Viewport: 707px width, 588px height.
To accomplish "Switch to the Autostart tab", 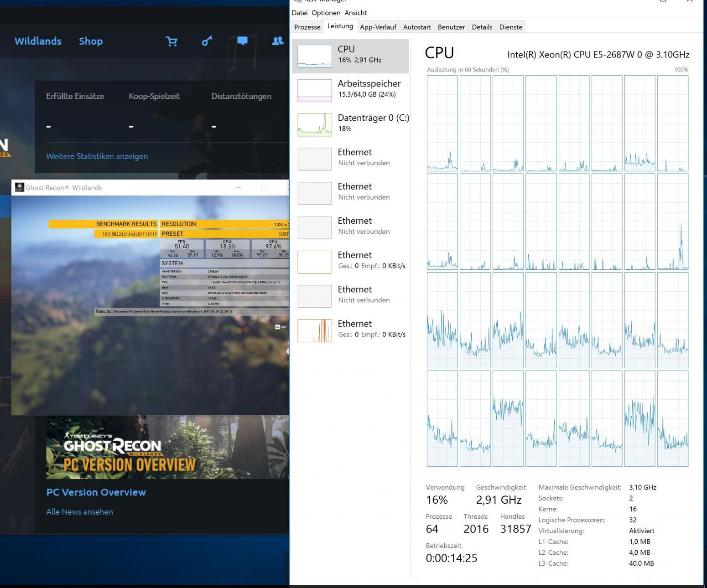I will (x=417, y=27).
